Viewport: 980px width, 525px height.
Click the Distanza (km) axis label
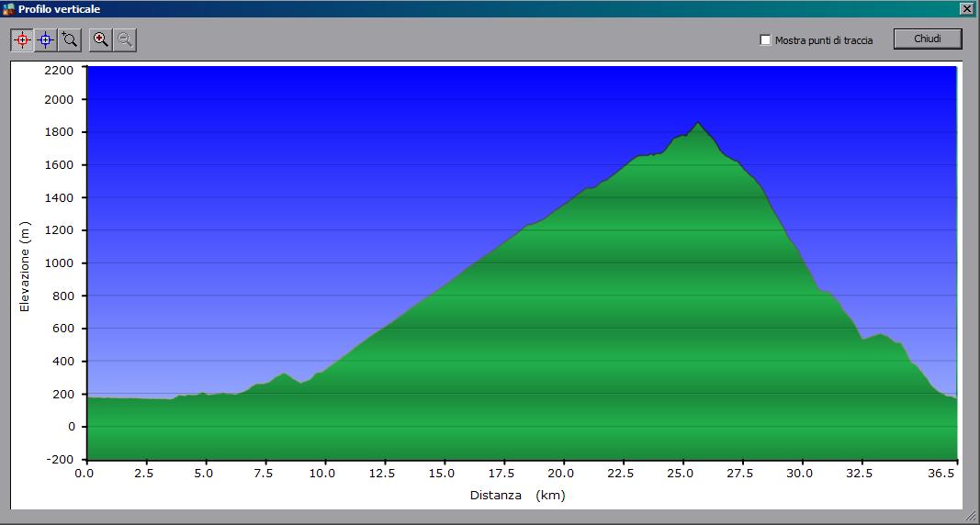tap(518, 496)
